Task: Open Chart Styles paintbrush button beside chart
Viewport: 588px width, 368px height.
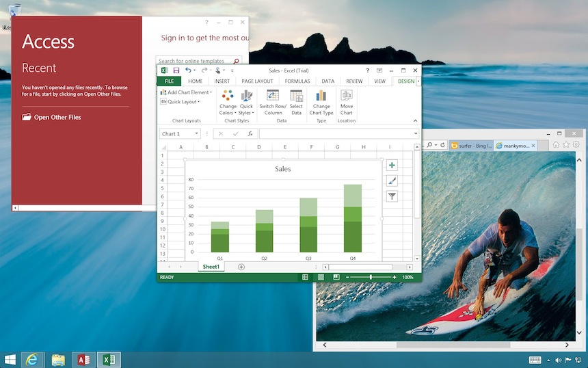Action: coord(392,181)
